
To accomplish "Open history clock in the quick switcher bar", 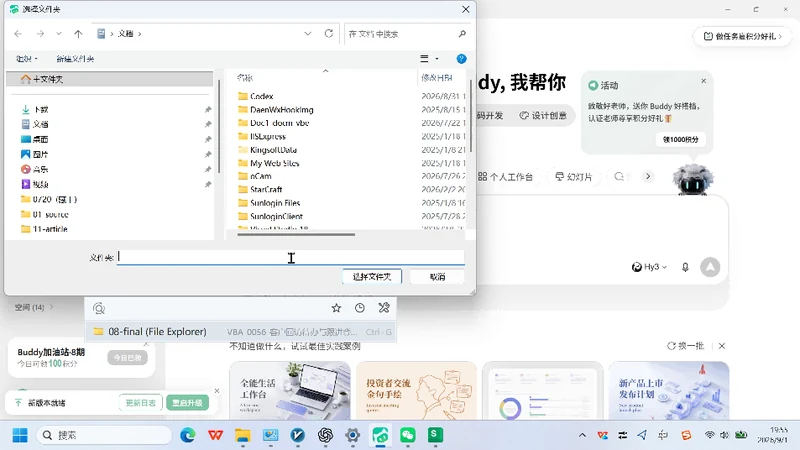I will (360, 308).
